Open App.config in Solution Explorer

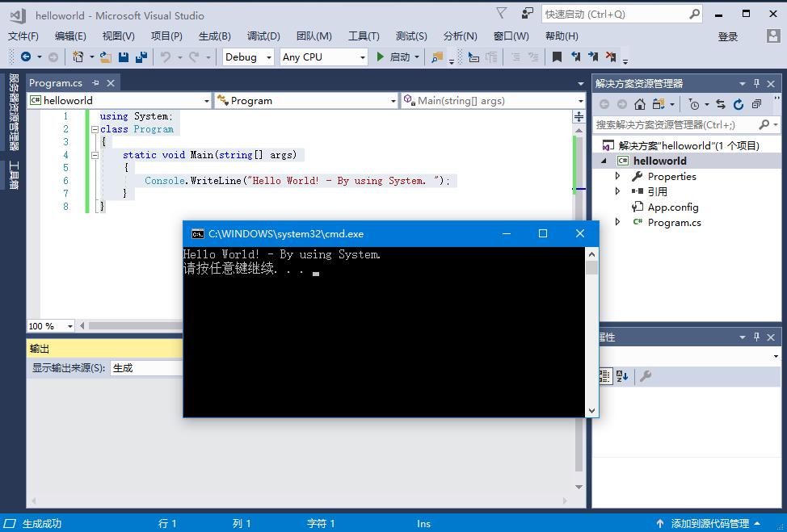672,207
